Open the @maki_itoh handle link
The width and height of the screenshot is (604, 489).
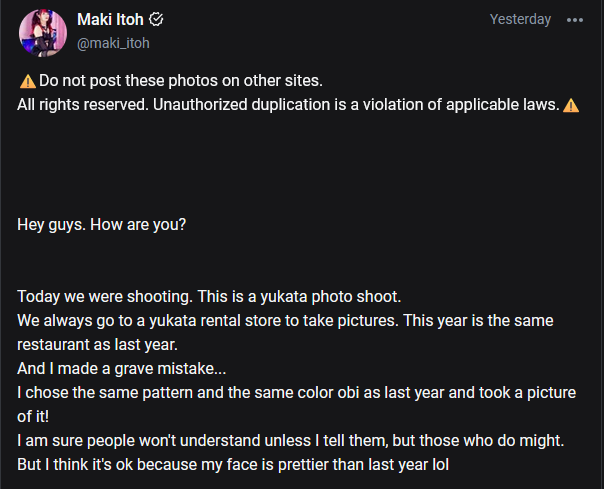click(x=113, y=43)
